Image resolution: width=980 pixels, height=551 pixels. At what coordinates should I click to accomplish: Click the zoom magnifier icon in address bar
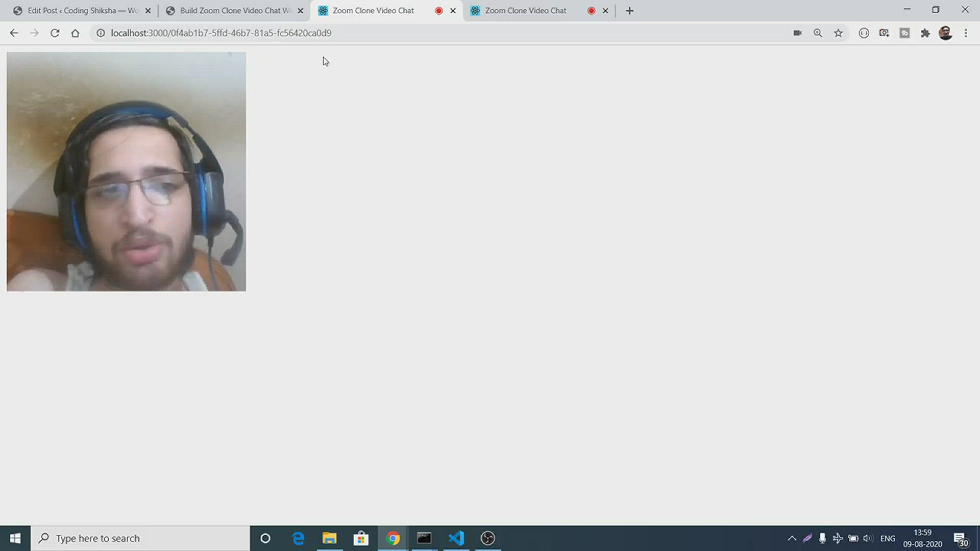click(818, 33)
